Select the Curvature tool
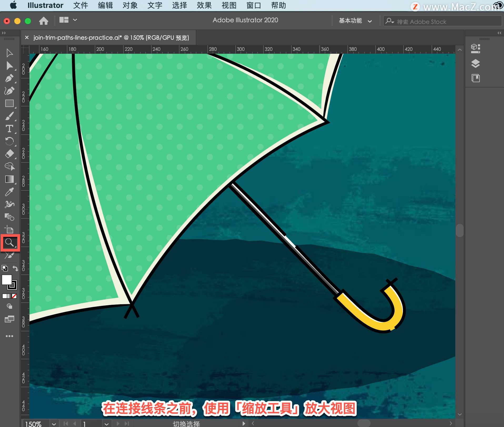 click(x=9, y=91)
